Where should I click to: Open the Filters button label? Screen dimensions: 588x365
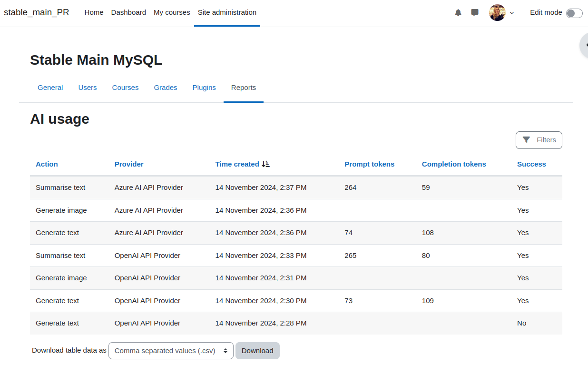pyautogui.click(x=546, y=140)
